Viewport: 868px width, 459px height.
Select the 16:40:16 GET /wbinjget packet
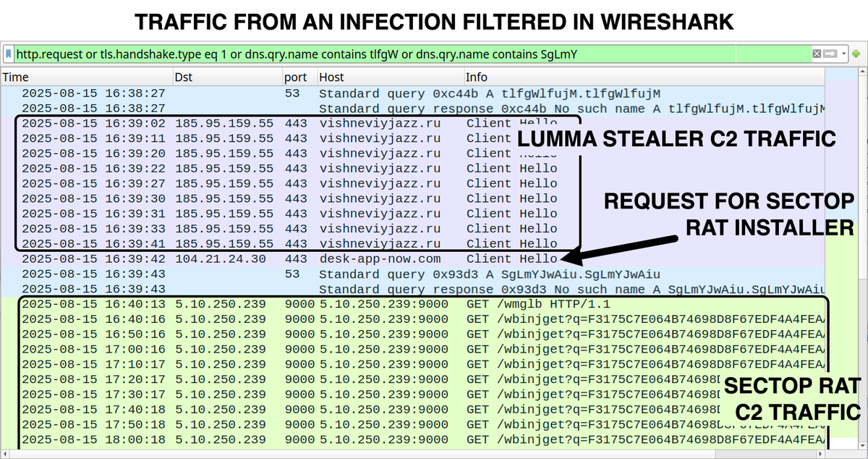tap(412, 319)
